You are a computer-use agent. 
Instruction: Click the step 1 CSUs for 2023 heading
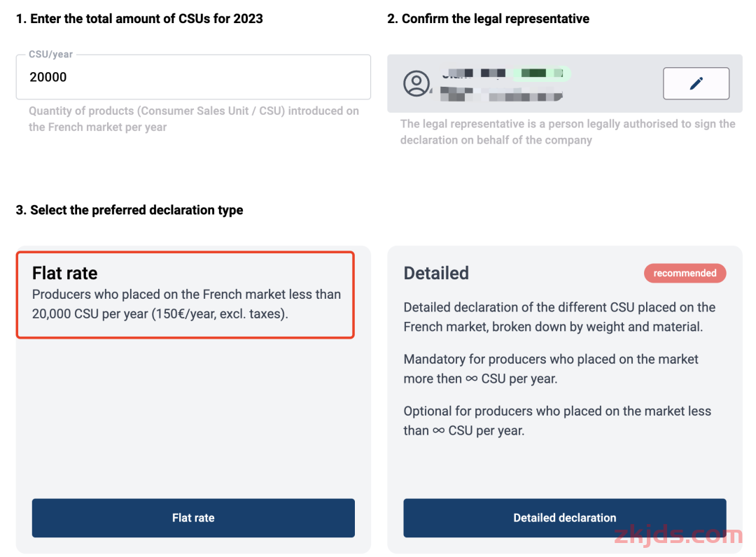(139, 19)
